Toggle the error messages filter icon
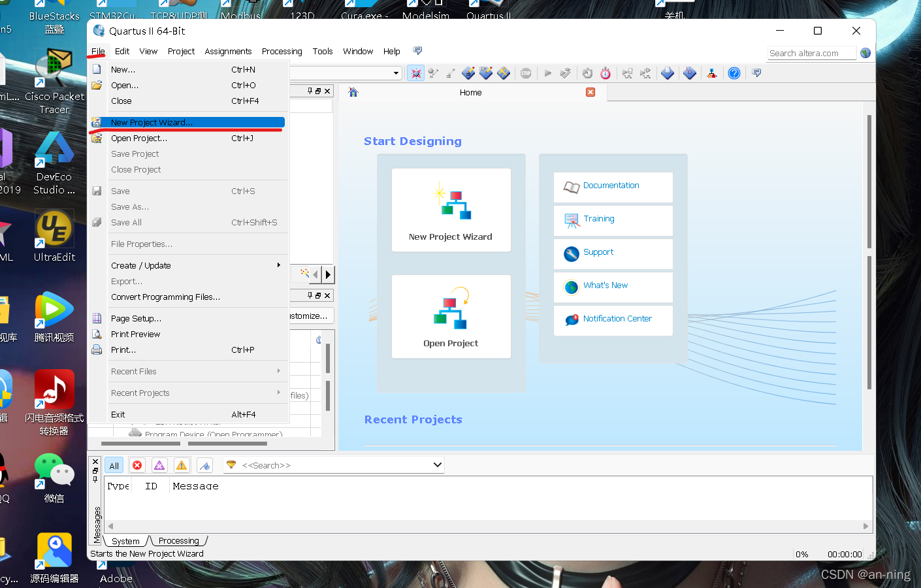This screenshot has width=921, height=588. click(137, 465)
